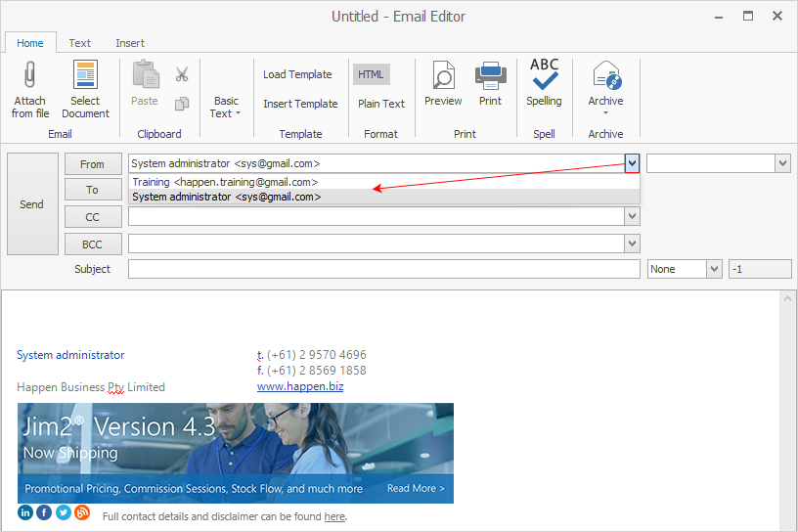Open the From address dropdown arrow
This screenshot has height=532, width=798.
click(x=632, y=163)
